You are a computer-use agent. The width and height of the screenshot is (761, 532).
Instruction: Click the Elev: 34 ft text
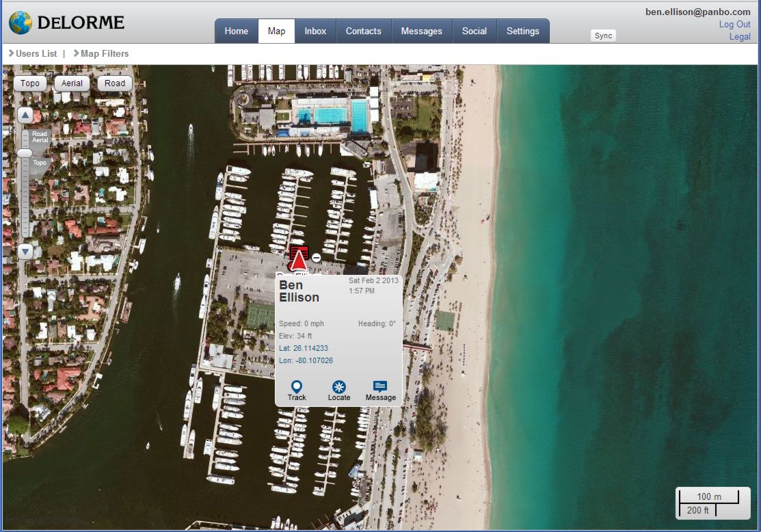coord(295,336)
